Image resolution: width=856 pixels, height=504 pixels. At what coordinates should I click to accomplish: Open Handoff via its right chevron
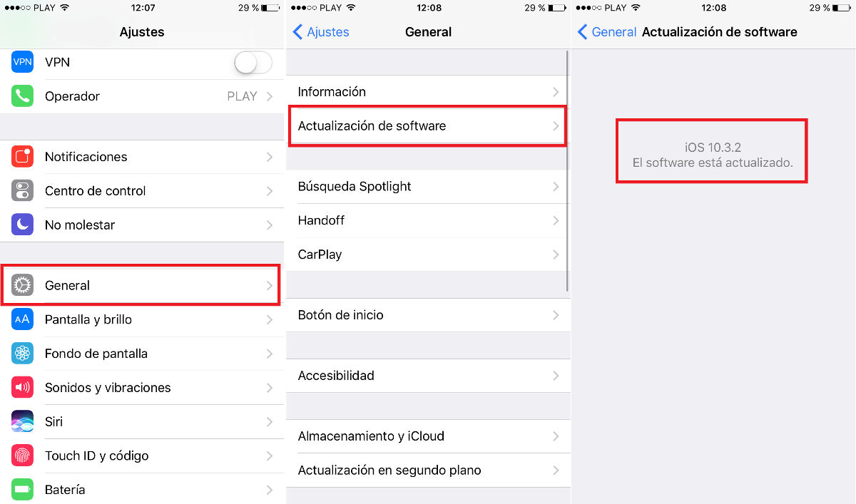[x=556, y=221]
